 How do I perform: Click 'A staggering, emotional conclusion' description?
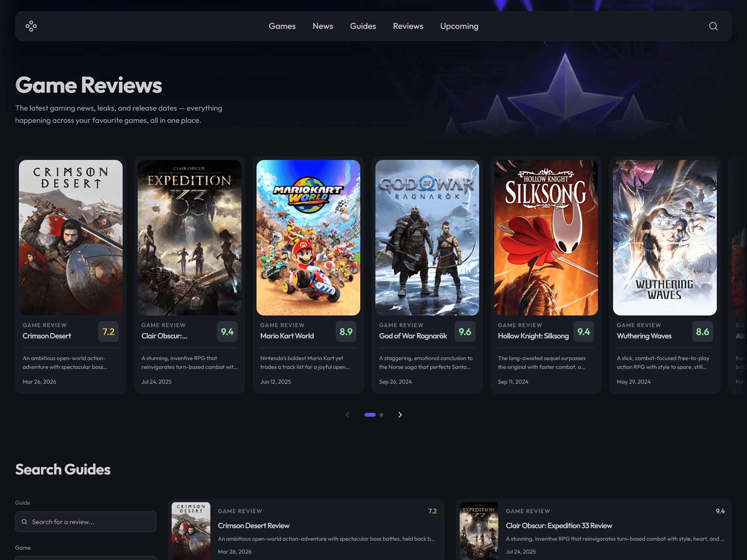click(x=426, y=363)
